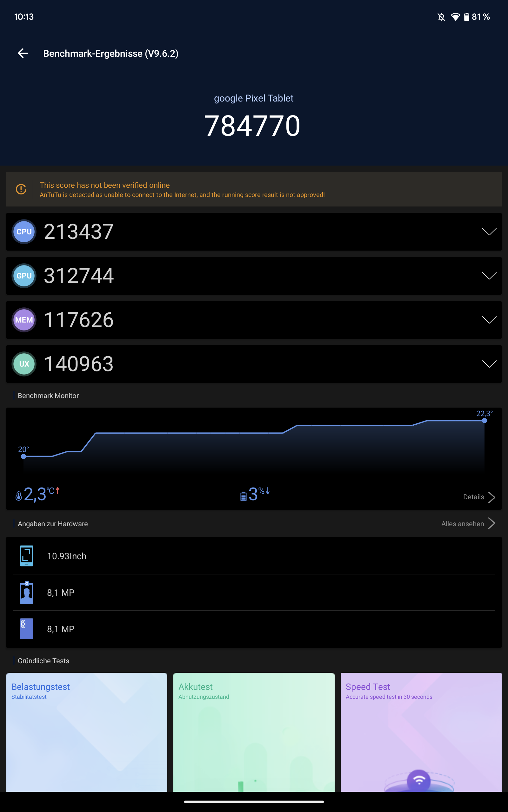Expand the GPU 312744 score details
This screenshot has width=508, height=812.
click(x=489, y=276)
